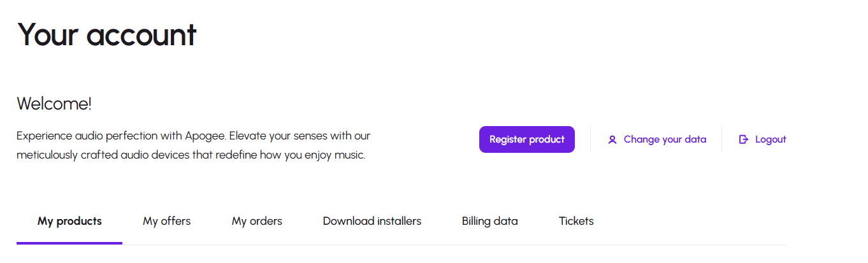
Task: Go to the Download installers tab
Action: (372, 221)
